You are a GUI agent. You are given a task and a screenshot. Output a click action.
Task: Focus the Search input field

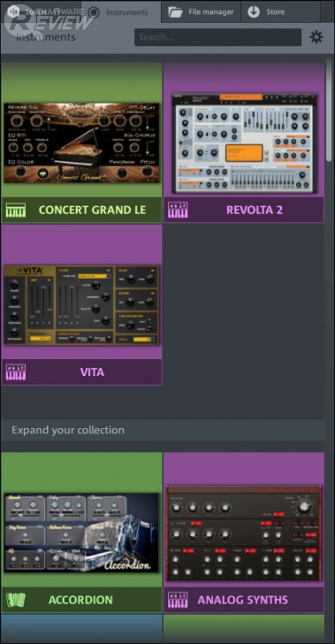pyautogui.click(x=217, y=37)
